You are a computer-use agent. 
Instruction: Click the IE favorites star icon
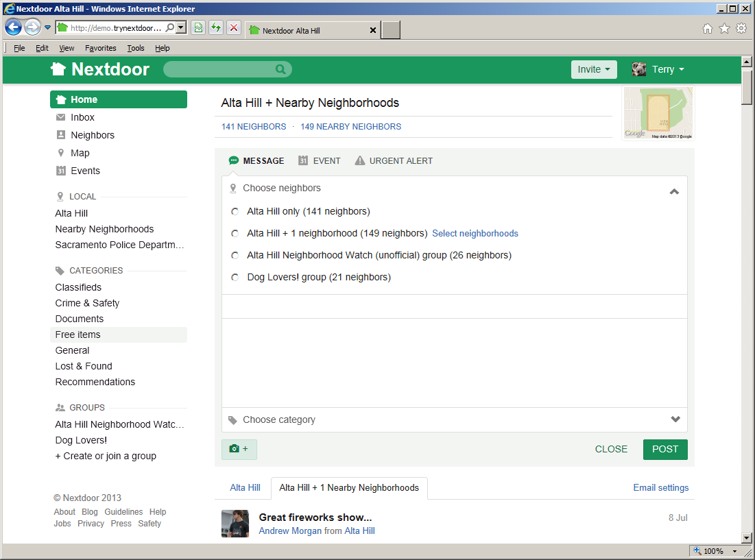pyautogui.click(x=724, y=29)
